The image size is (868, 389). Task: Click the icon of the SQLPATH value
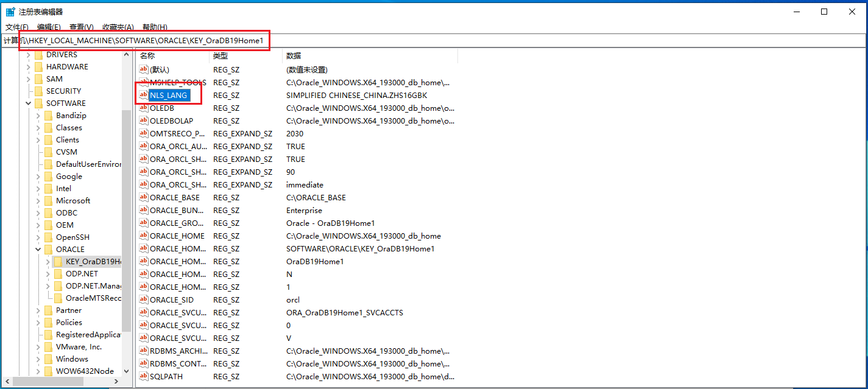coord(144,376)
